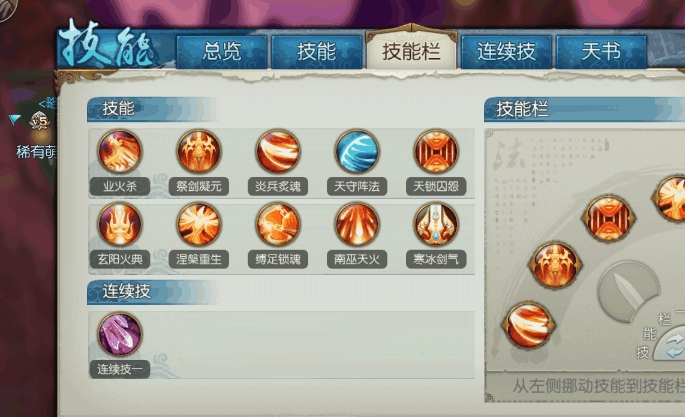Switch to the 天书 tab
Viewport: 685px width, 417px height.
pos(601,52)
